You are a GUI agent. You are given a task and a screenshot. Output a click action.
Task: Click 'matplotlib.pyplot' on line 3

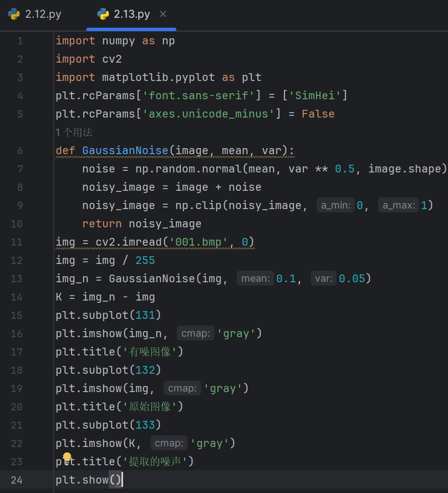(x=159, y=77)
